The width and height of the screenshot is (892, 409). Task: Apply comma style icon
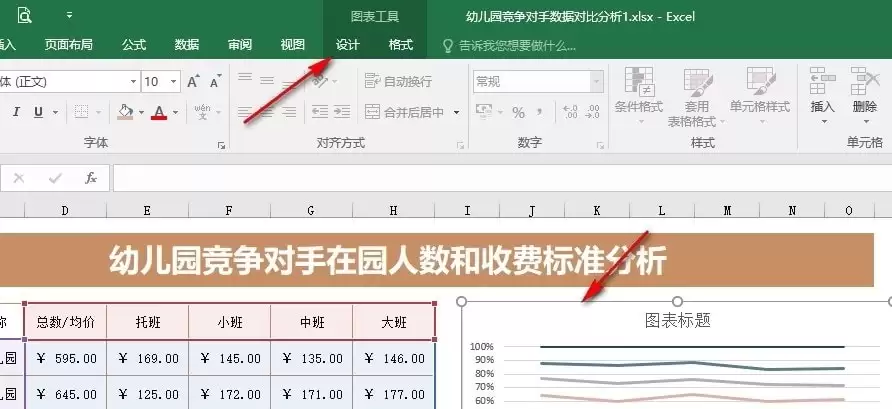[x=540, y=112]
